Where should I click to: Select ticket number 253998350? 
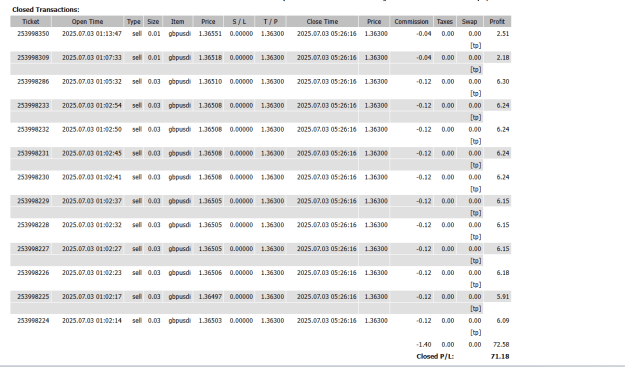tap(33, 34)
